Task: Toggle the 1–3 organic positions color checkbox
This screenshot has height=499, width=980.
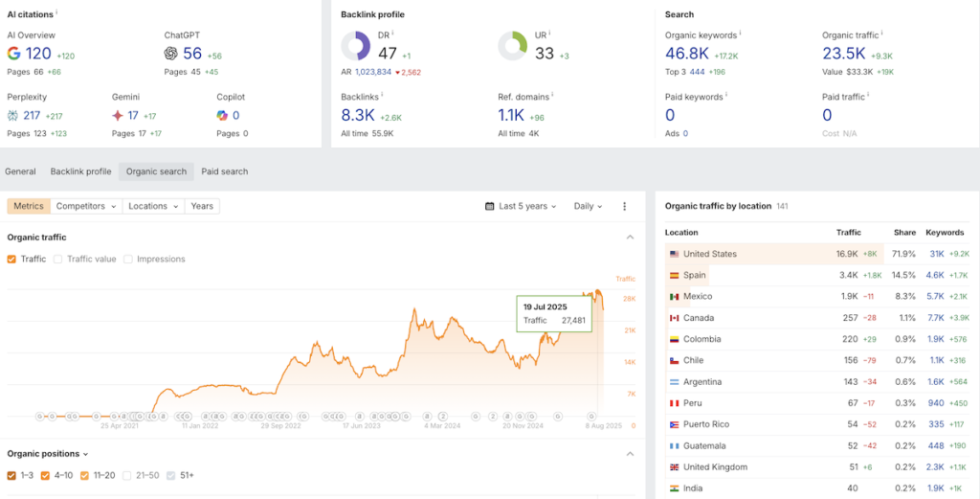Action: [11, 475]
